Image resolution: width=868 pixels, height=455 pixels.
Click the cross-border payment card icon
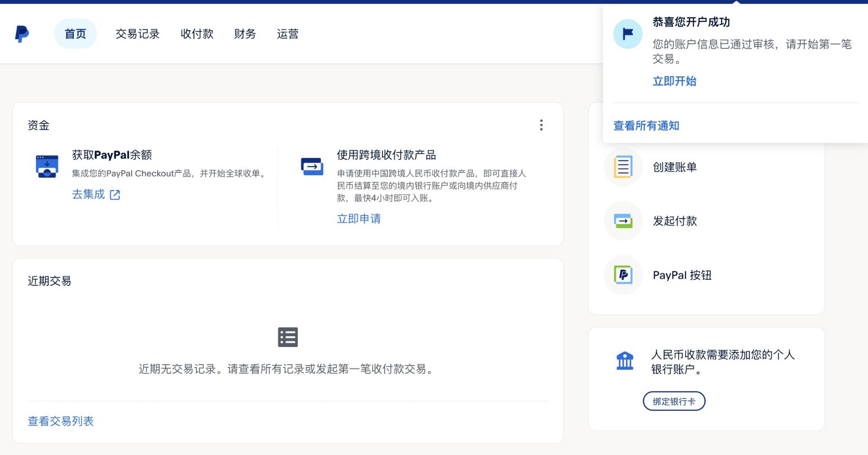click(x=312, y=166)
